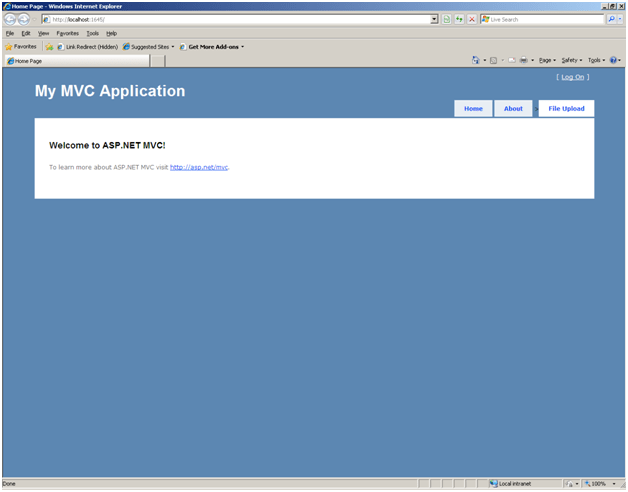The image size is (628, 492).
Task: Click the Print icon in command bar
Action: [523, 60]
